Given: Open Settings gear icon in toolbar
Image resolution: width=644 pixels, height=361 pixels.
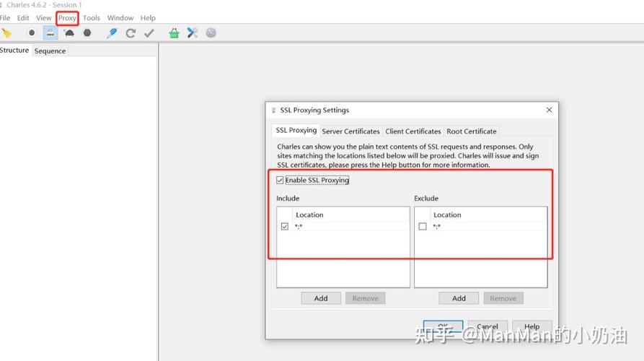Looking at the screenshot, I should coord(211,33).
